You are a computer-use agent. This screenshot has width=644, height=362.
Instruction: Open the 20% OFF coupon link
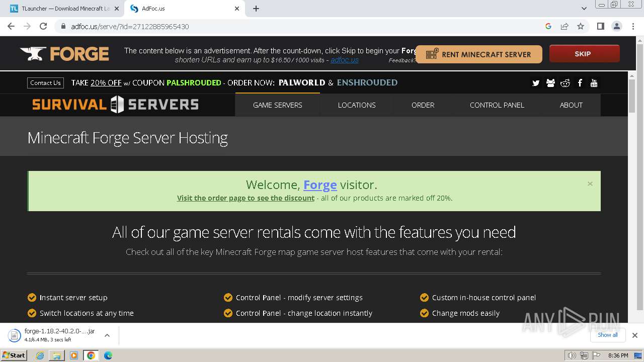point(106,82)
